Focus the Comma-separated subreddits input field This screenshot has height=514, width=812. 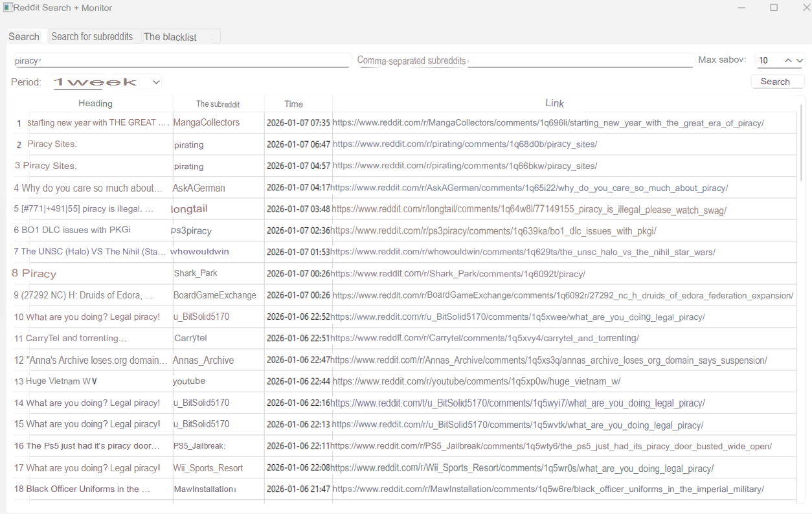click(x=580, y=61)
